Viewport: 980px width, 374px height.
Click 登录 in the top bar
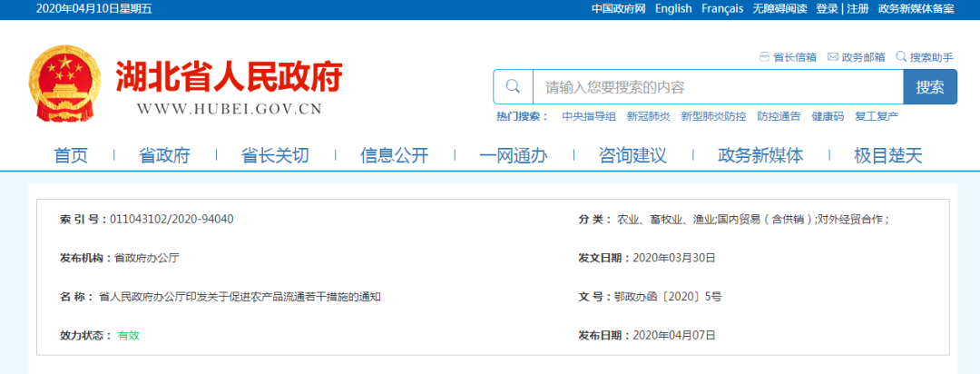pos(828,9)
